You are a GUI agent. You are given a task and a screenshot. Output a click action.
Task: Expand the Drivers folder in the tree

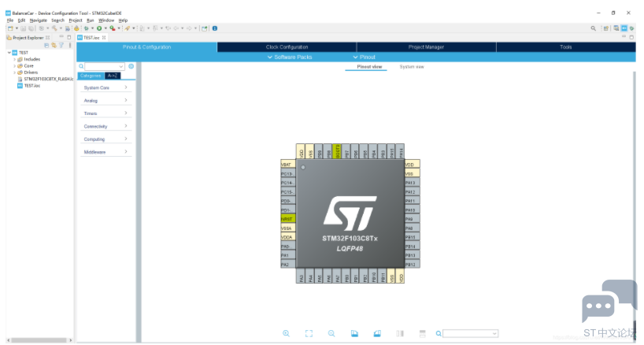pos(15,72)
